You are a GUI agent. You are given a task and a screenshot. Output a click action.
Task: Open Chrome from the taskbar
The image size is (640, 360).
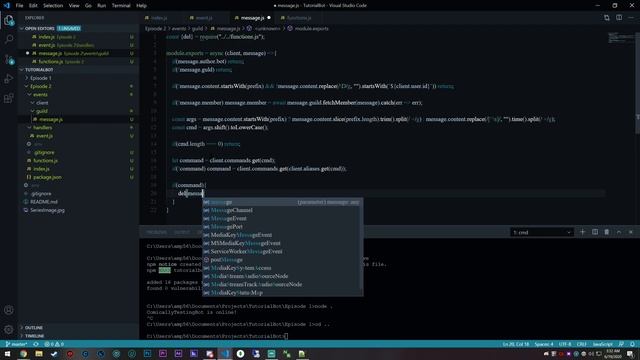(23, 354)
